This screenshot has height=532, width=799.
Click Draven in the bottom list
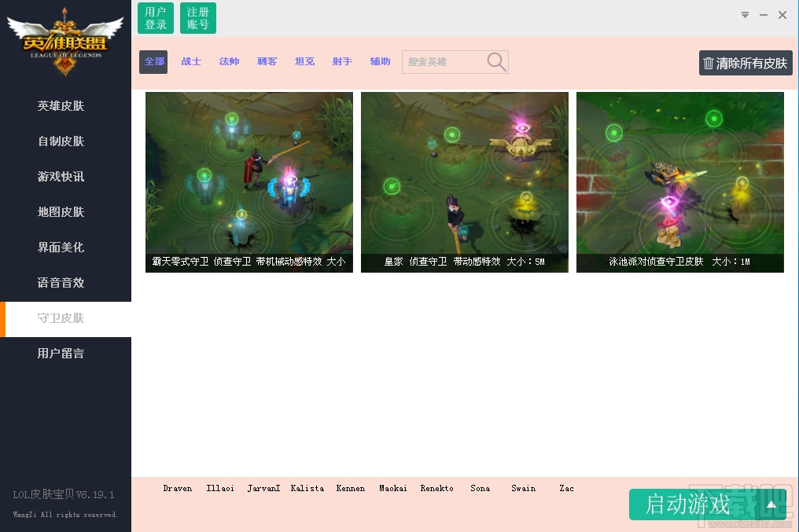point(177,488)
